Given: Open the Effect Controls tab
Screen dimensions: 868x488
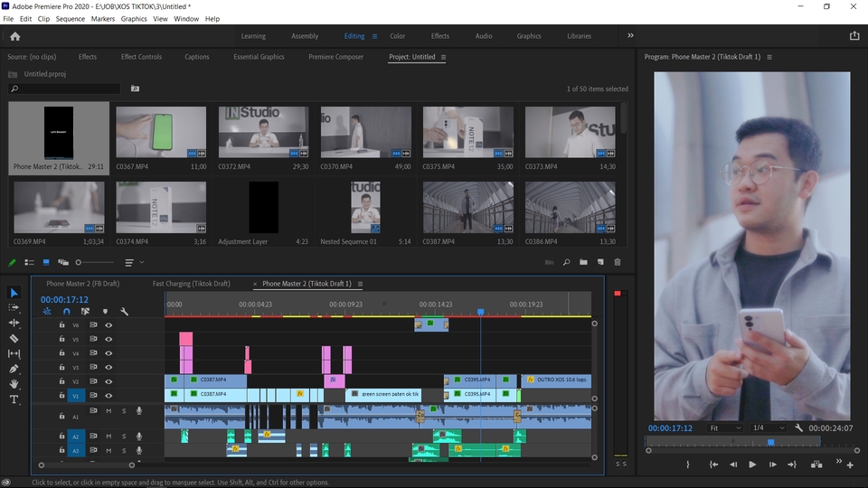Looking at the screenshot, I should tap(141, 57).
